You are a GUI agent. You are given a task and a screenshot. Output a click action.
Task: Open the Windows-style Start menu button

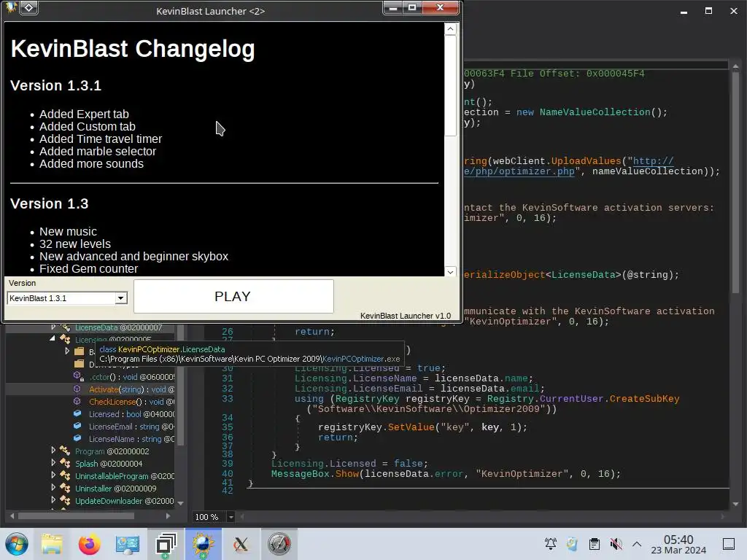point(17,544)
